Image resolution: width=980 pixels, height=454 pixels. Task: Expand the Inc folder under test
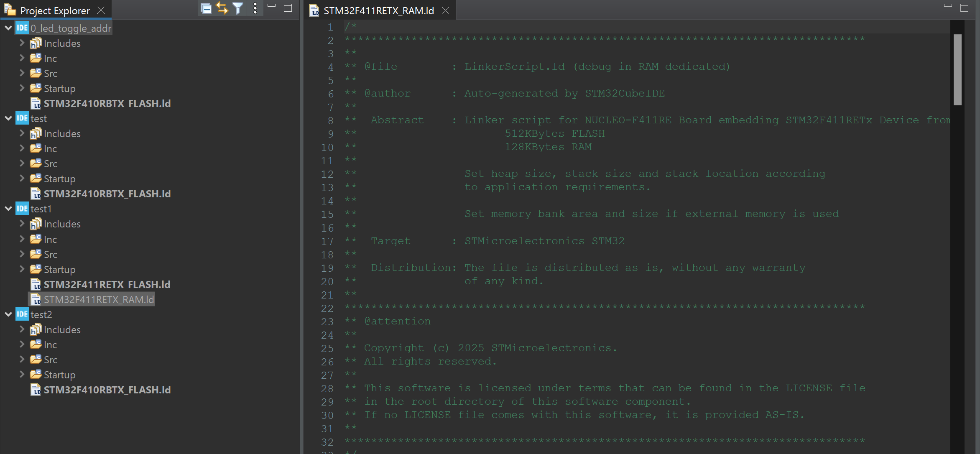click(23, 148)
